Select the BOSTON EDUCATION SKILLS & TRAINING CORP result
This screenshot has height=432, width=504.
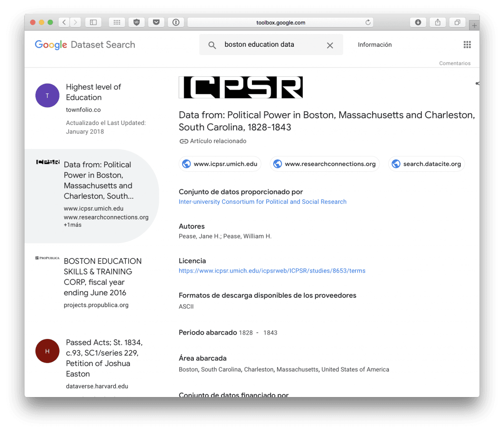pos(92,282)
